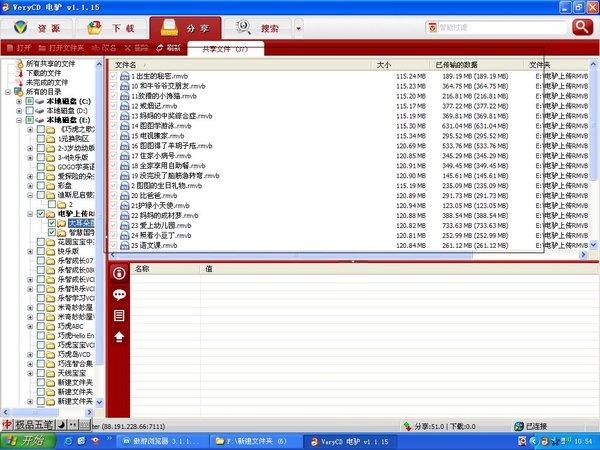Click the 开始 Start button
The image size is (600, 450).
tap(27, 441)
